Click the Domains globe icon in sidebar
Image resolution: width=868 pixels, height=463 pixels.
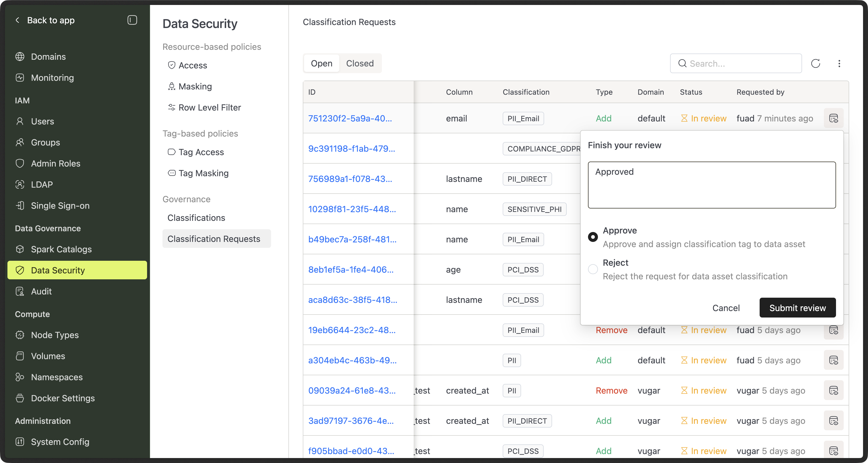tap(20, 57)
